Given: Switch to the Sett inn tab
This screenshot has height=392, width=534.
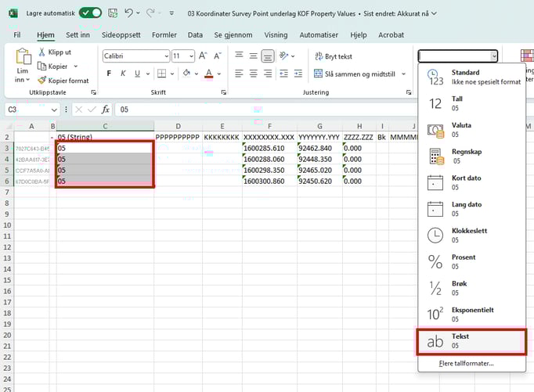Looking at the screenshot, I should 78,35.
